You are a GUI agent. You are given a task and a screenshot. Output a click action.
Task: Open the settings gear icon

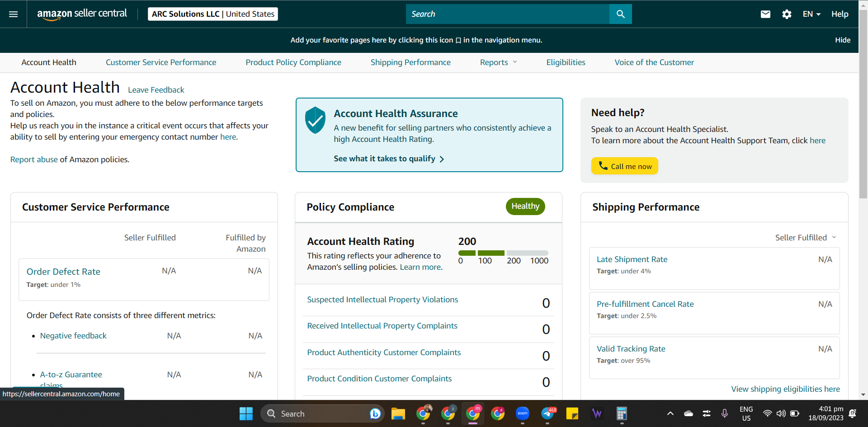[787, 14]
